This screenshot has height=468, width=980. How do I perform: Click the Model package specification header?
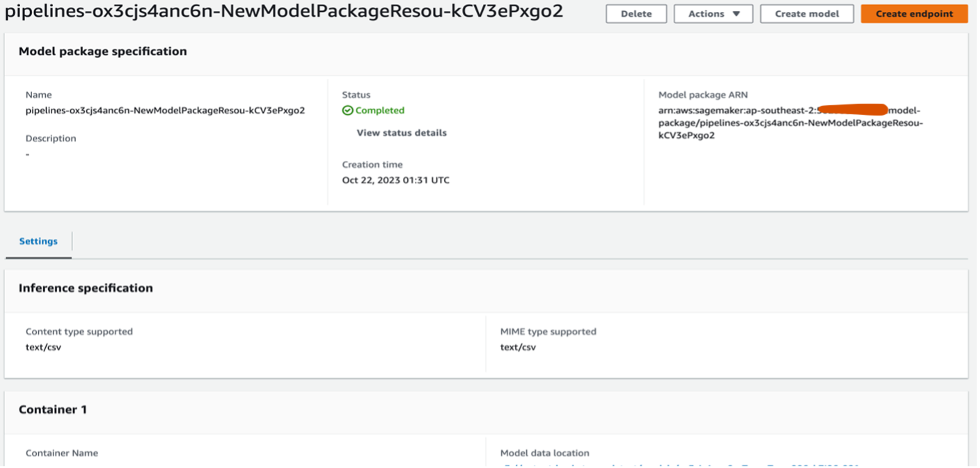(x=103, y=52)
